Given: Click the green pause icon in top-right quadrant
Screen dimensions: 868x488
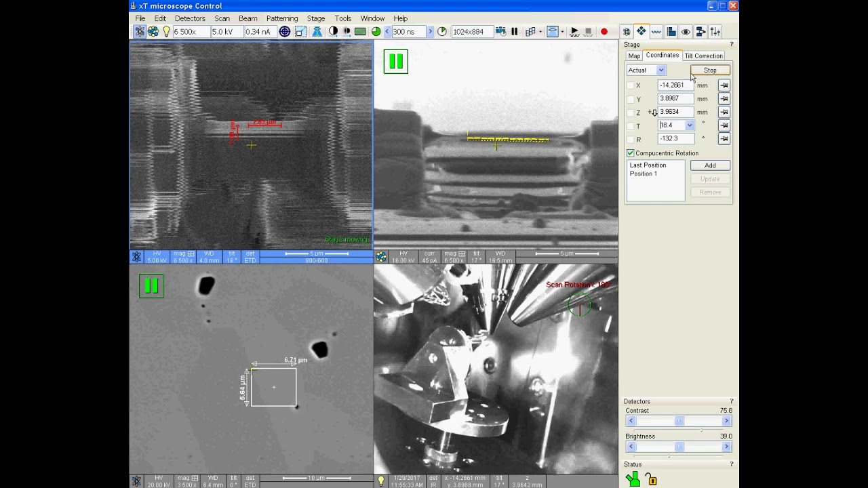Looking at the screenshot, I should point(396,62).
